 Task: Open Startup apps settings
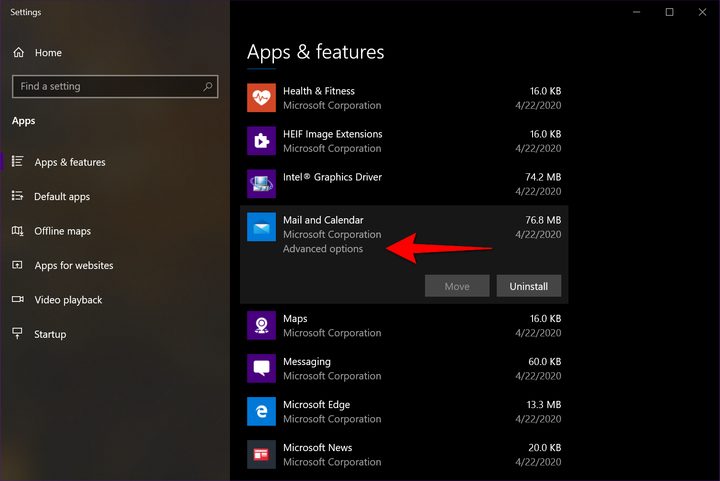click(50, 334)
